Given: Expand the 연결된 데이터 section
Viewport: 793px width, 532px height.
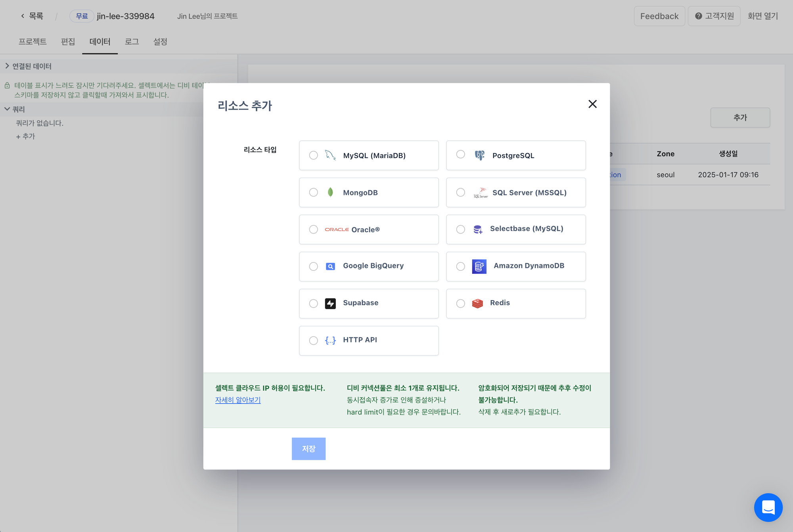Looking at the screenshot, I should coord(29,66).
